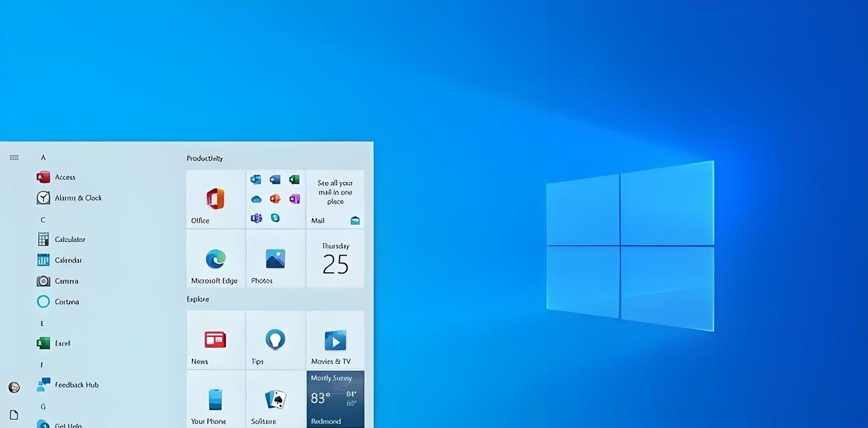868x428 pixels.
Task: Open the Mail tile
Action: point(336,199)
